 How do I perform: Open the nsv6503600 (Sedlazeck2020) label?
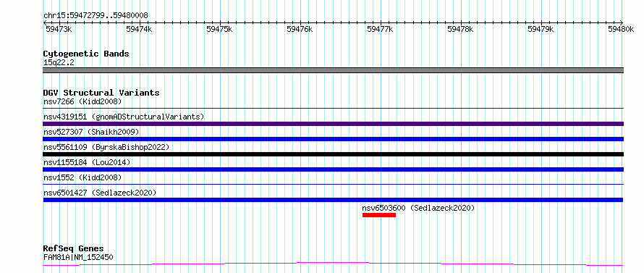(418, 208)
